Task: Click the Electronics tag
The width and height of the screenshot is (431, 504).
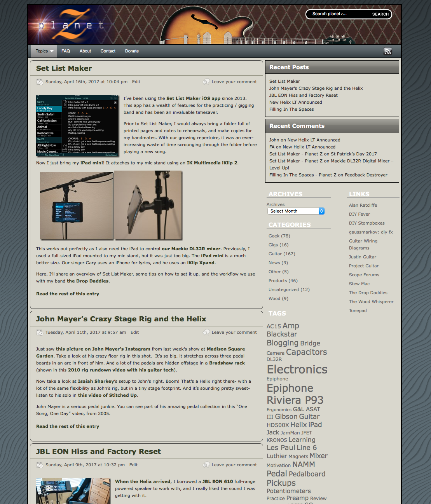Action: (297, 369)
